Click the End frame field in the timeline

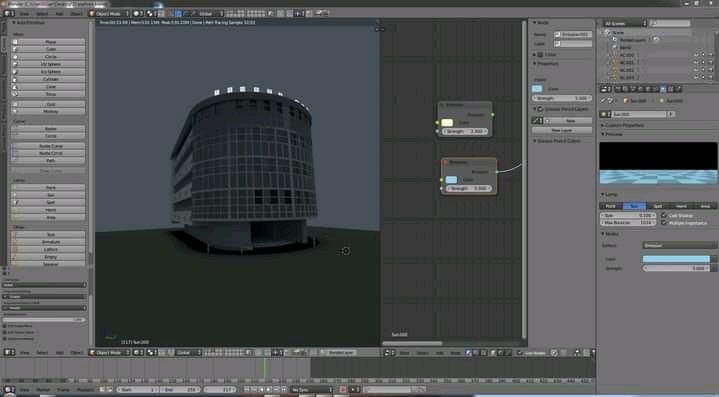[179, 390]
